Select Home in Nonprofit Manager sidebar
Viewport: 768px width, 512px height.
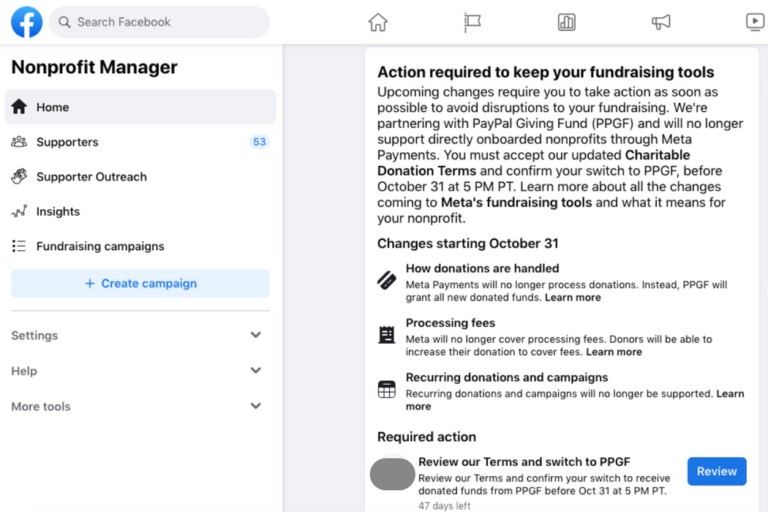tap(140, 107)
